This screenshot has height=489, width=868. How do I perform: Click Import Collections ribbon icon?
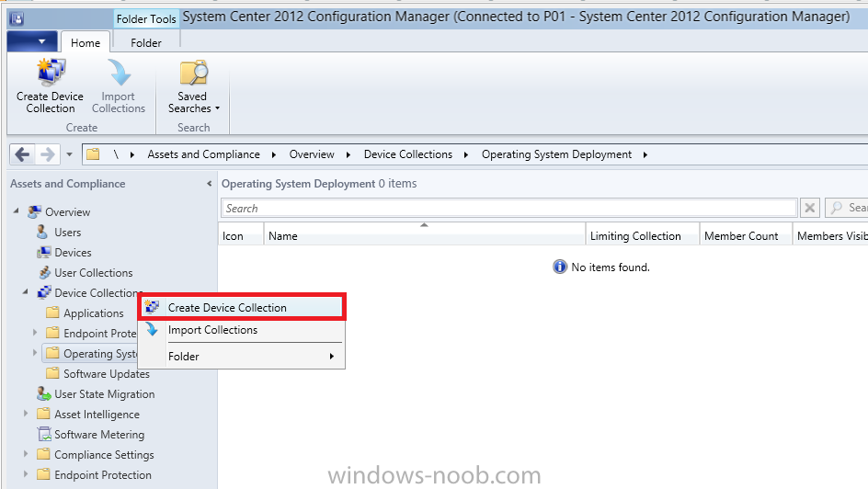(x=119, y=85)
